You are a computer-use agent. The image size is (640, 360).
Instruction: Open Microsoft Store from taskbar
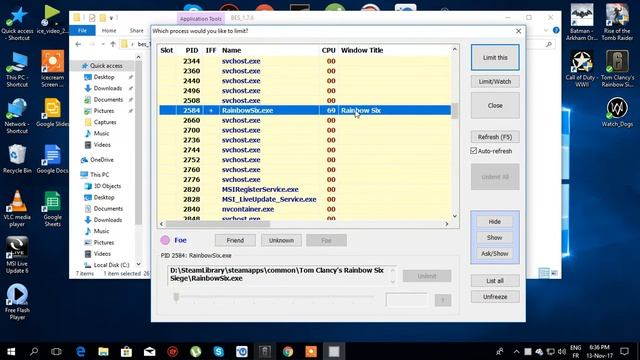click(127, 351)
